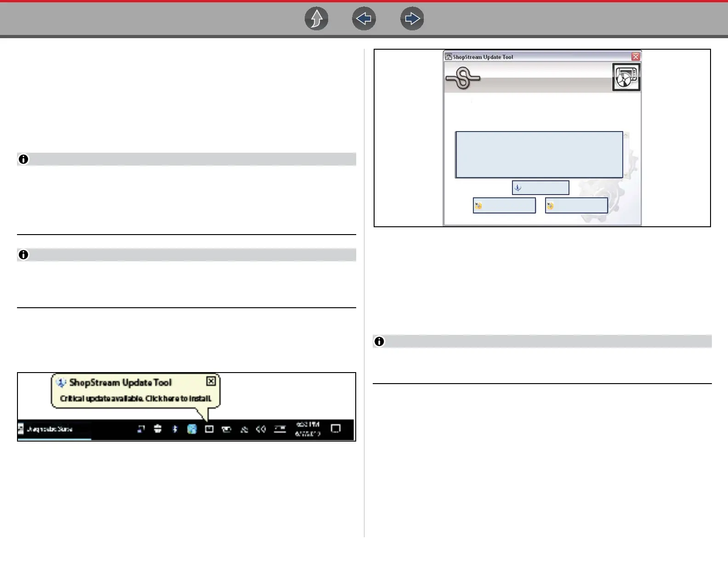Click the ShopStream Update Tool dialog title bar icon
Screen dimensions: 728x563
click(449, 57)
